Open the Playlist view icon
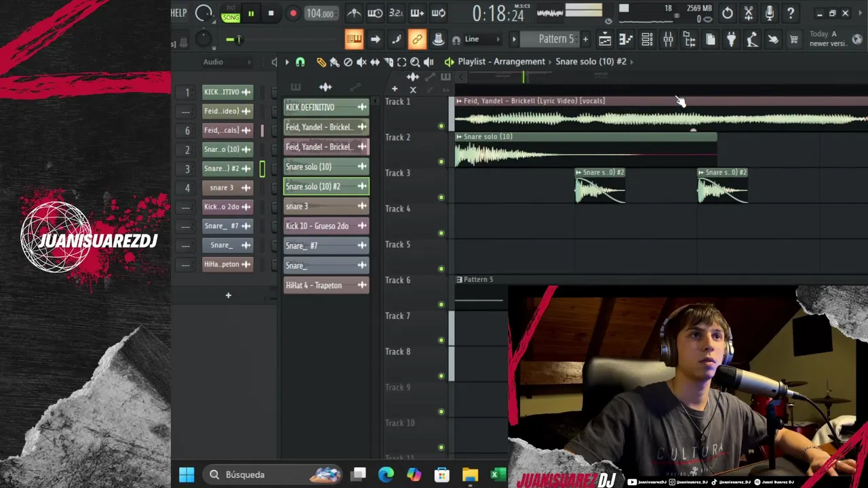 coord(605,40)
